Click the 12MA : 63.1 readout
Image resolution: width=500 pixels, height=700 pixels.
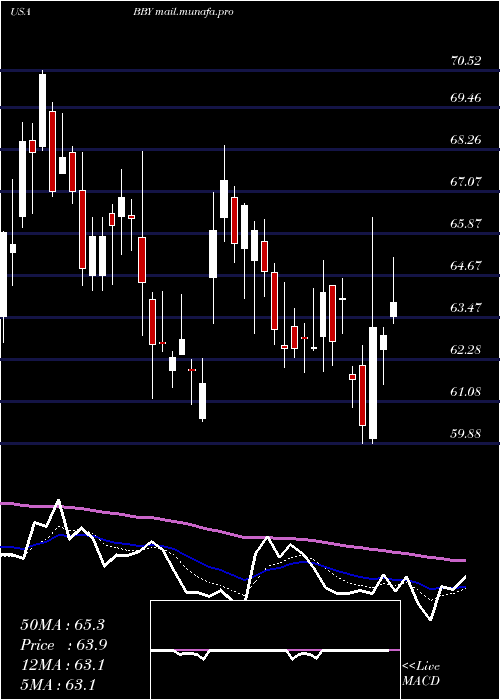[x=62, y=665]
